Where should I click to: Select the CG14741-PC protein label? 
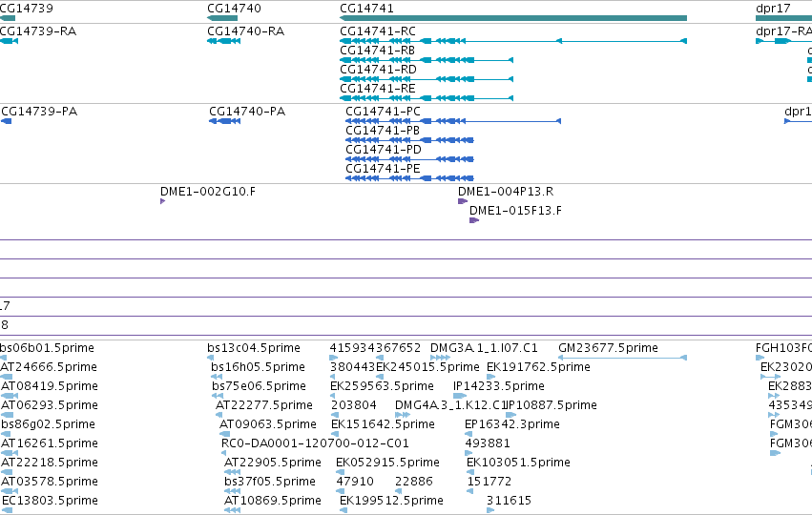(384, 112)
